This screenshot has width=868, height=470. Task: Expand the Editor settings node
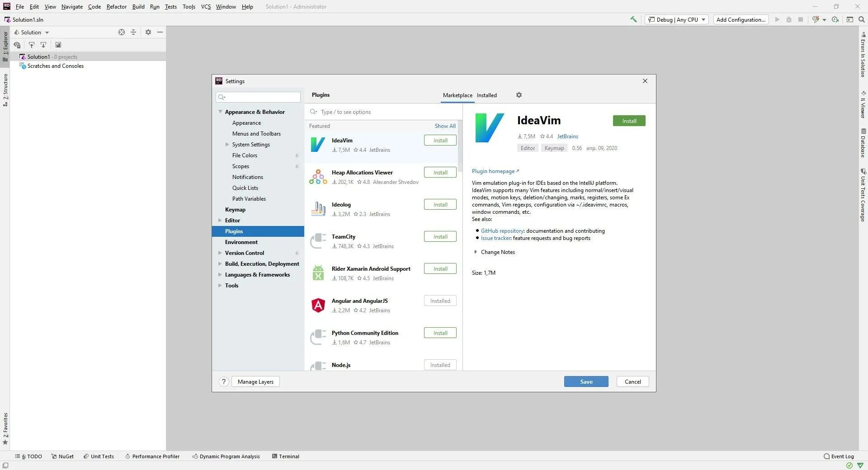220,220
